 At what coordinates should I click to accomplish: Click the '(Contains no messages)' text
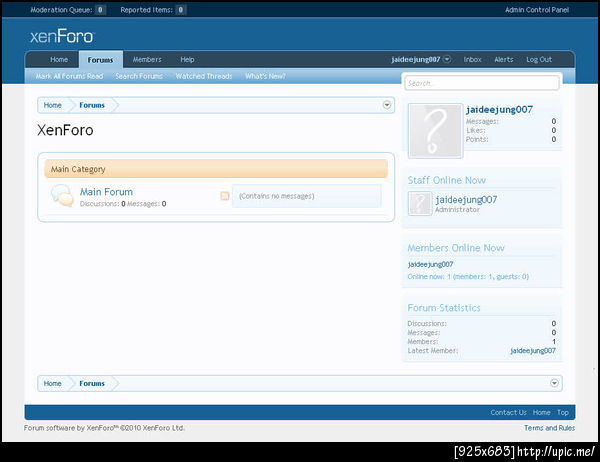pos(277,196)
